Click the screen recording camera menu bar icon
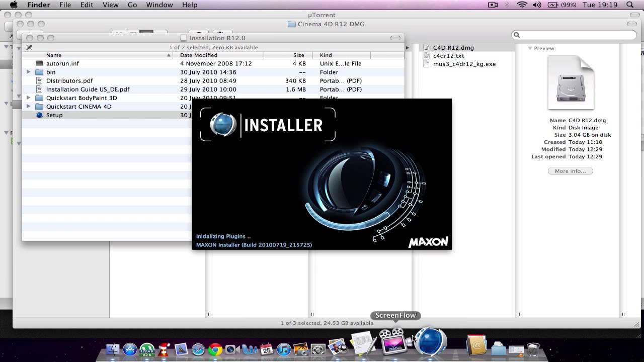The width and height of the screenshot is (644, 362). click(x=493, y=5)
